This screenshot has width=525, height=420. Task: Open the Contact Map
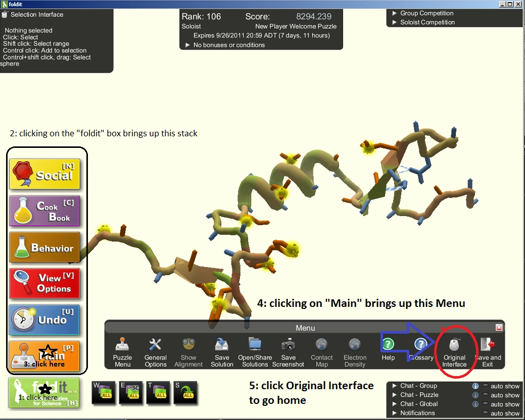321,352
